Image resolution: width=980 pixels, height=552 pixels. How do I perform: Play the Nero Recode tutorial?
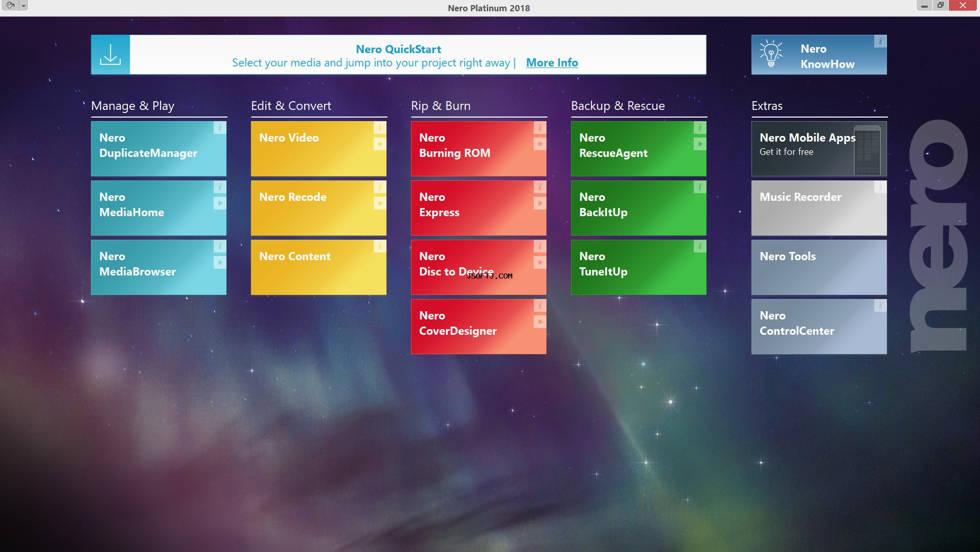(x=380, y=203)
